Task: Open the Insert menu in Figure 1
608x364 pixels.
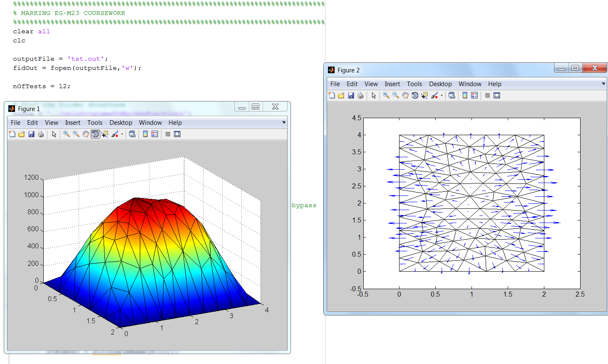Action: point(73,123)
